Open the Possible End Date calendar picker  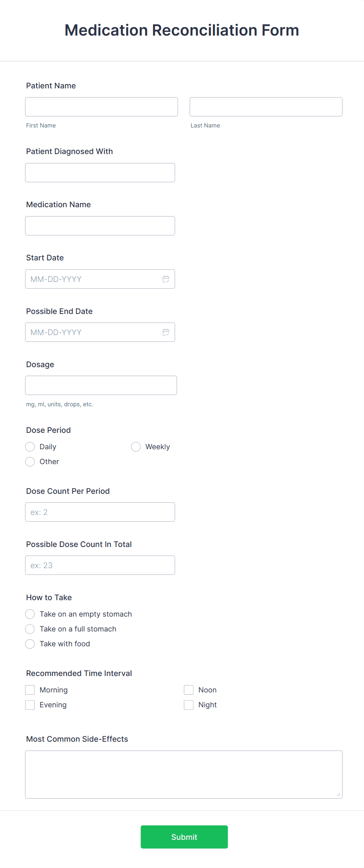pyautogui.click(x=166, y=332)
